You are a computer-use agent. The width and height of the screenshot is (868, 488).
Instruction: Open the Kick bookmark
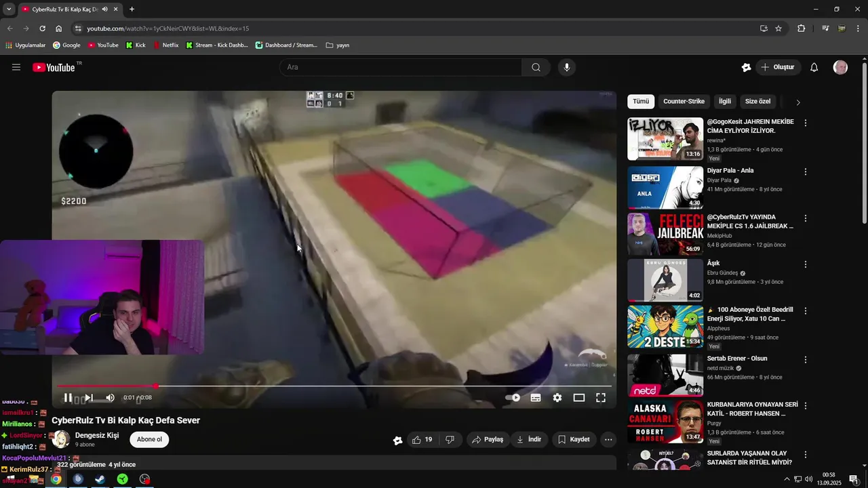pos(136,45)
